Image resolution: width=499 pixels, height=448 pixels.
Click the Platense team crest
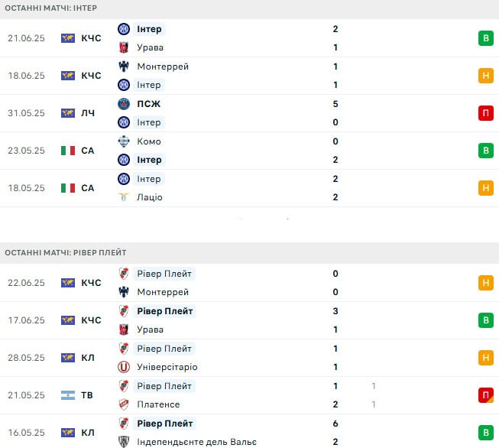point(124,404)
